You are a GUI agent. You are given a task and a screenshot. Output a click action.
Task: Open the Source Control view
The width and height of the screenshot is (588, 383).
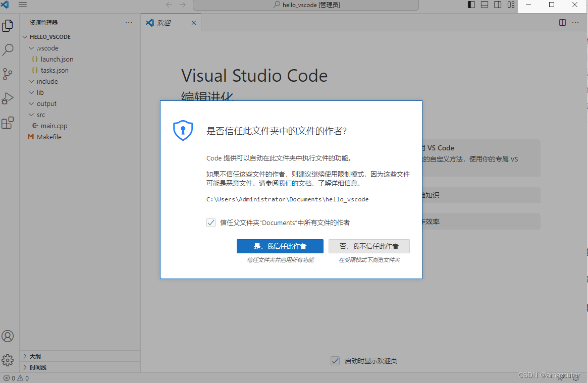pyautogui.click(x=8, y=74)
